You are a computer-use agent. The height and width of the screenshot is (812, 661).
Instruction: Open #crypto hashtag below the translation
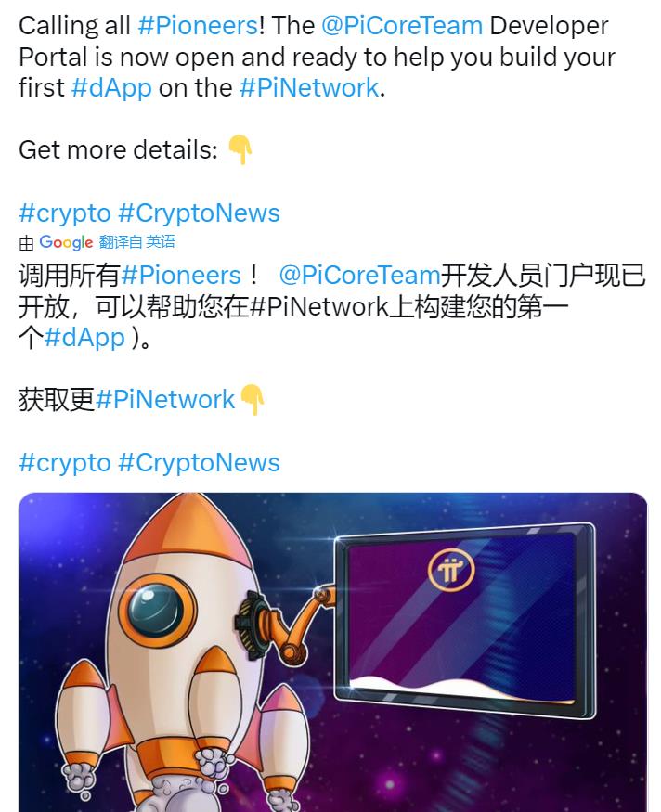65,462
